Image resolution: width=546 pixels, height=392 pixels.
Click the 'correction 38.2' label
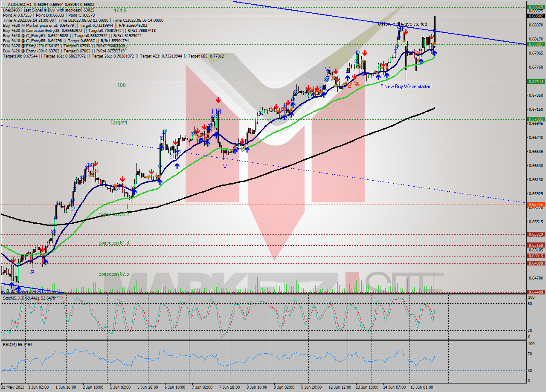[113, 214]
